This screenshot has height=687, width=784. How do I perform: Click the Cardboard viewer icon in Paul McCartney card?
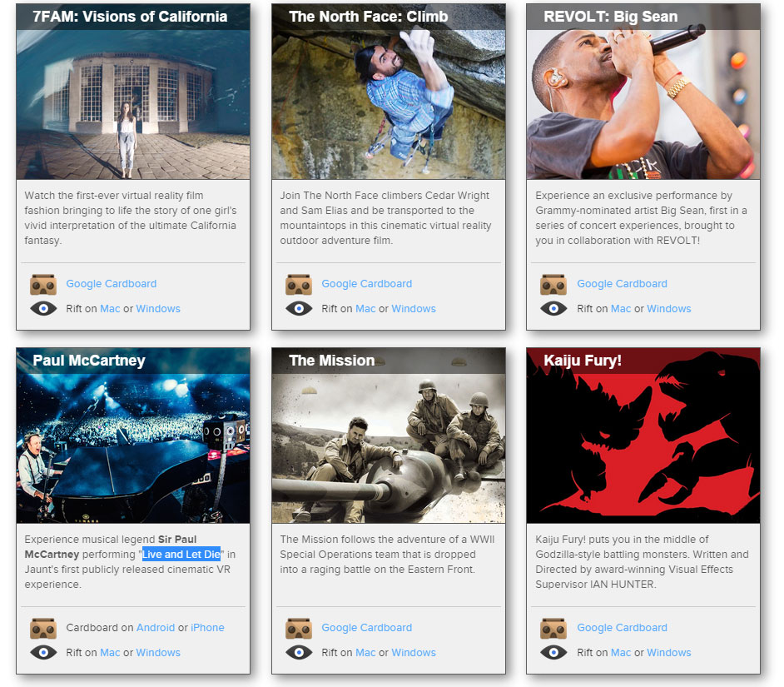(x=43, y=628)
